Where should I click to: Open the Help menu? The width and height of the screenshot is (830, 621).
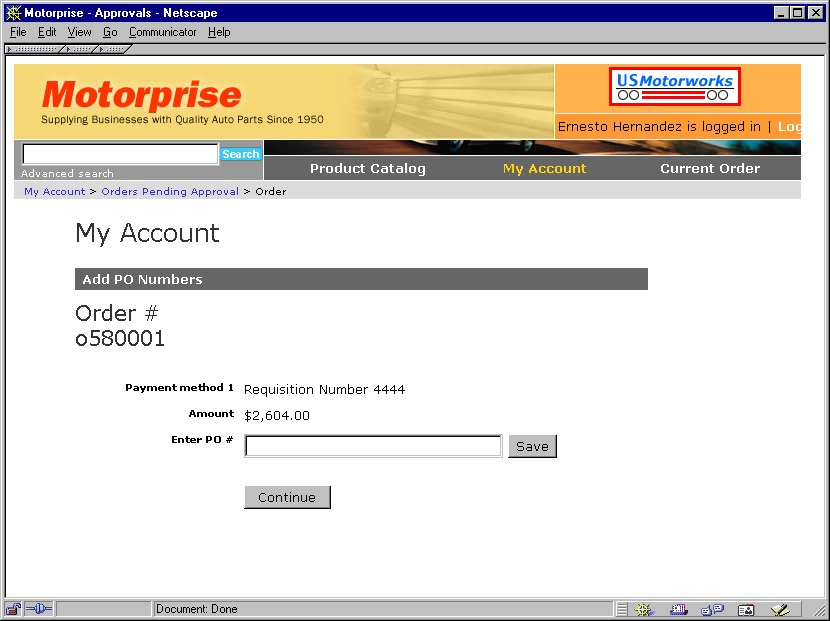(219, 32)
